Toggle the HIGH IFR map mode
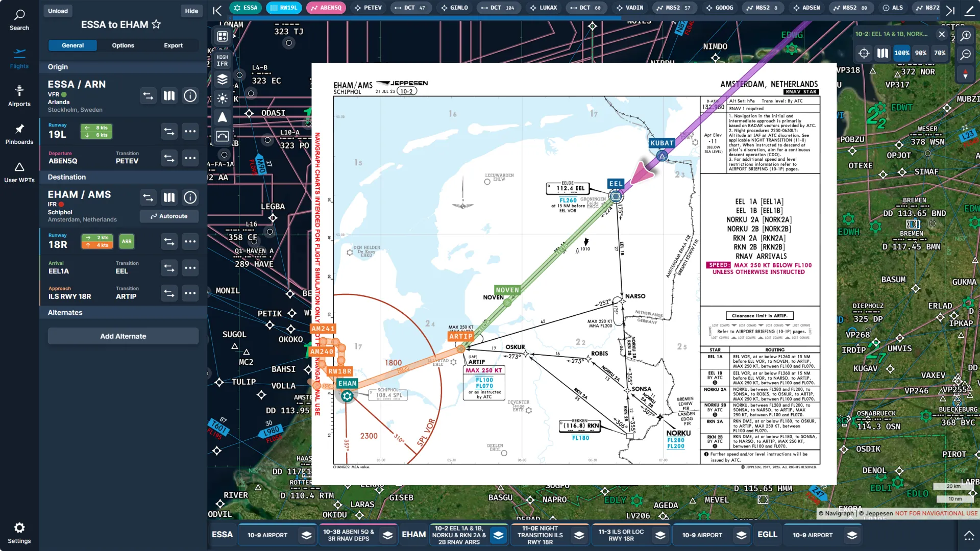 coord(222,60)
